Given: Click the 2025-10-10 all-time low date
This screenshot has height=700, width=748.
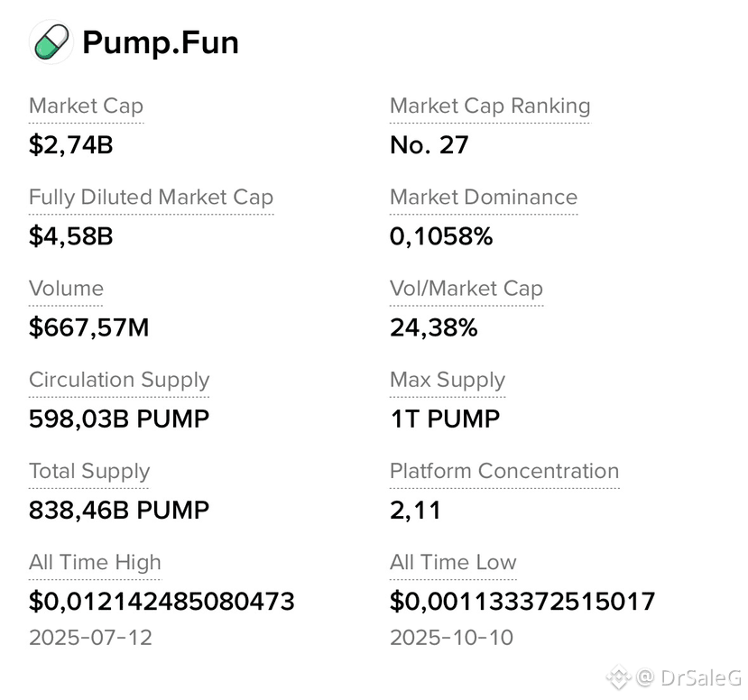Looking at the screenshot, I should [x=451, y=638].
